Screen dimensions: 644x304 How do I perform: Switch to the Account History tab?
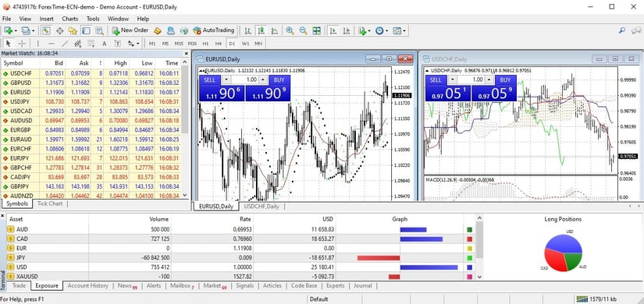coord(88,285)
